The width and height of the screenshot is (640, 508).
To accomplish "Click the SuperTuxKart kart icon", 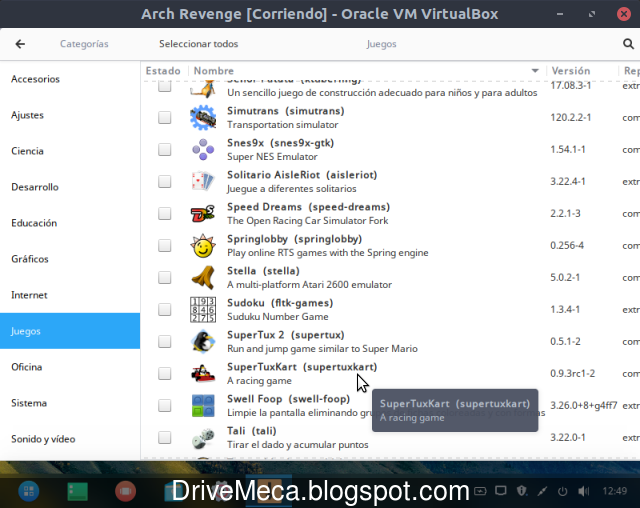I will pos(203,373).
